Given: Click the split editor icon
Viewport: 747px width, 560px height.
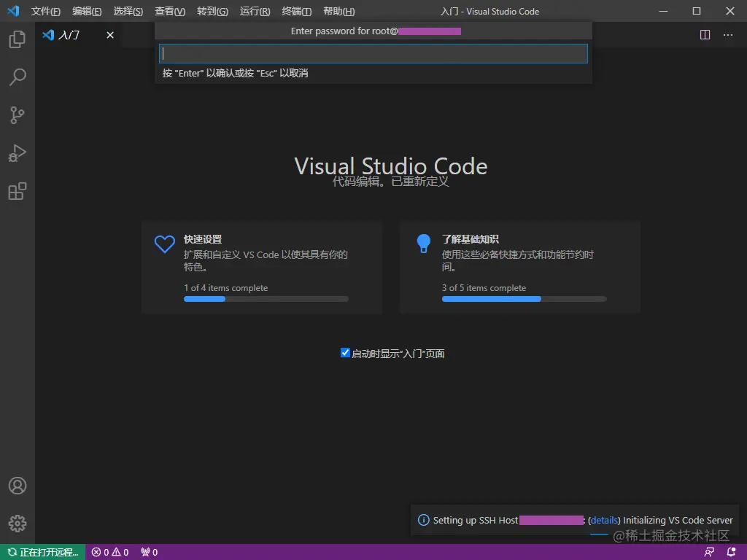Looking at the screenshot, I should tap(705, 35).
